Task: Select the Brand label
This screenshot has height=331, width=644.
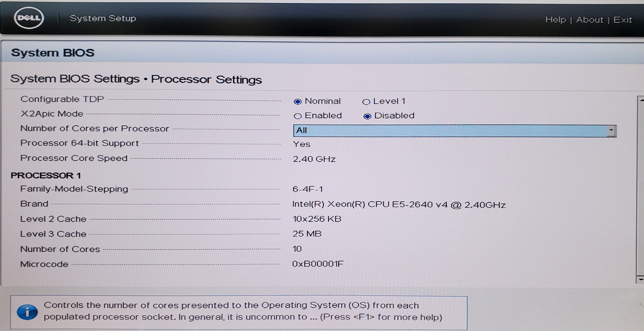Action: [34, 204]
